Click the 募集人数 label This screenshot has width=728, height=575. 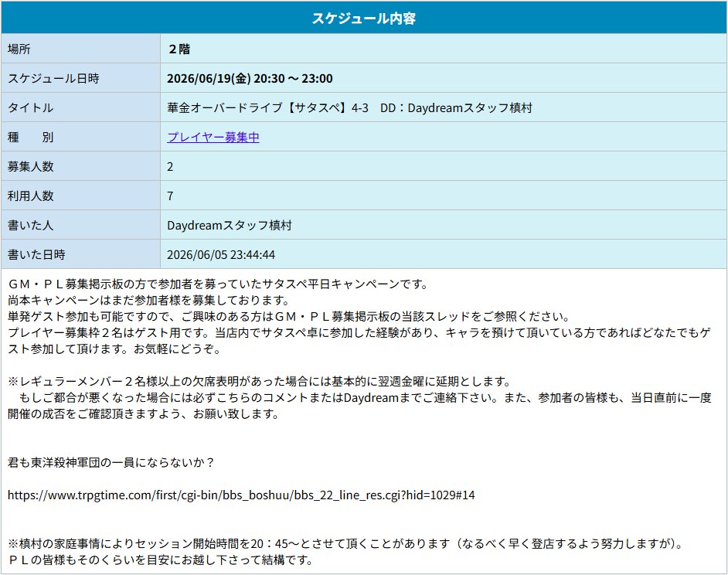point(31,166)
